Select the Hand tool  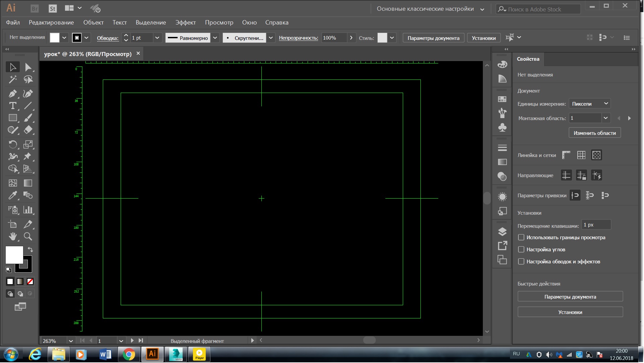click(x=13, y=236)
